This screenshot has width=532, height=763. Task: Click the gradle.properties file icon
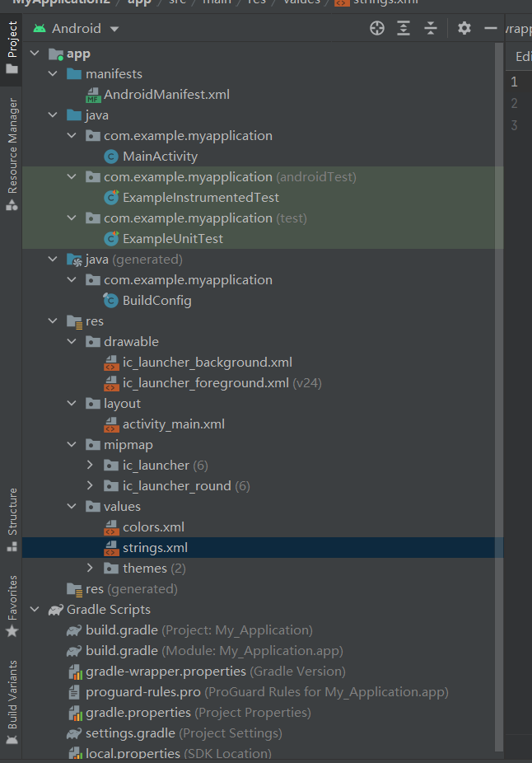75,713
